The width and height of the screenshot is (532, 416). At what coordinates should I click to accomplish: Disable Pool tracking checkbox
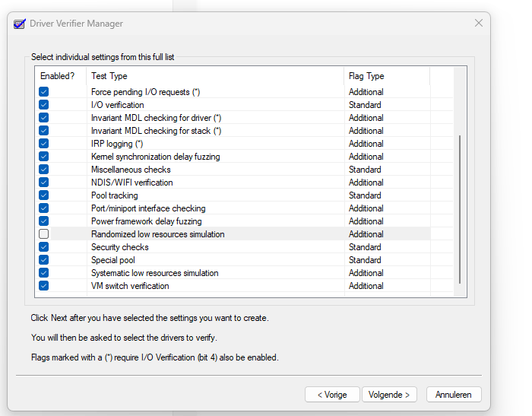click(x=44, y=195)
